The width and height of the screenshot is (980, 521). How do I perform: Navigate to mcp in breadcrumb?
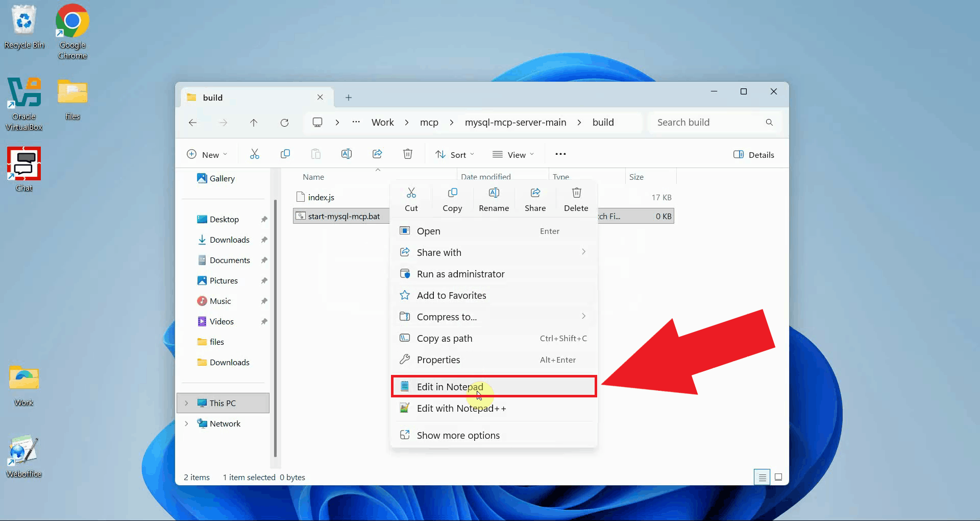pyautogui.click(x=429, y=123)
